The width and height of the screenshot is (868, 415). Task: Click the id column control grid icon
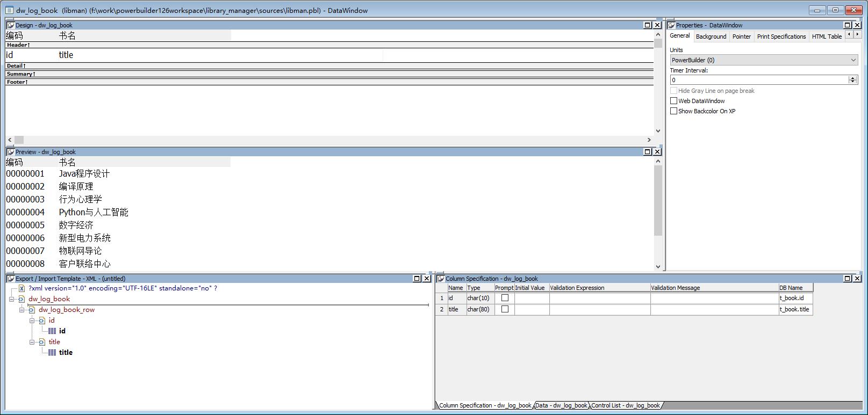click(52, 331)
